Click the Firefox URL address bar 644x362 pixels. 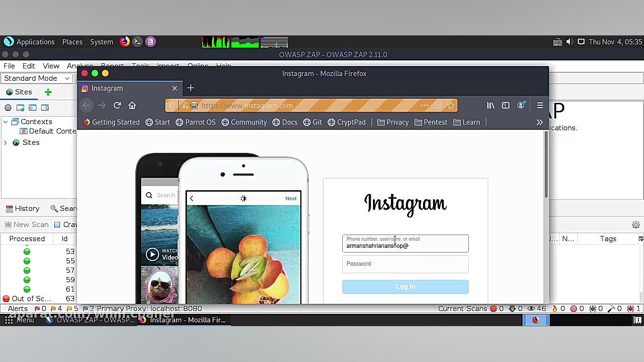coord(311,105)
